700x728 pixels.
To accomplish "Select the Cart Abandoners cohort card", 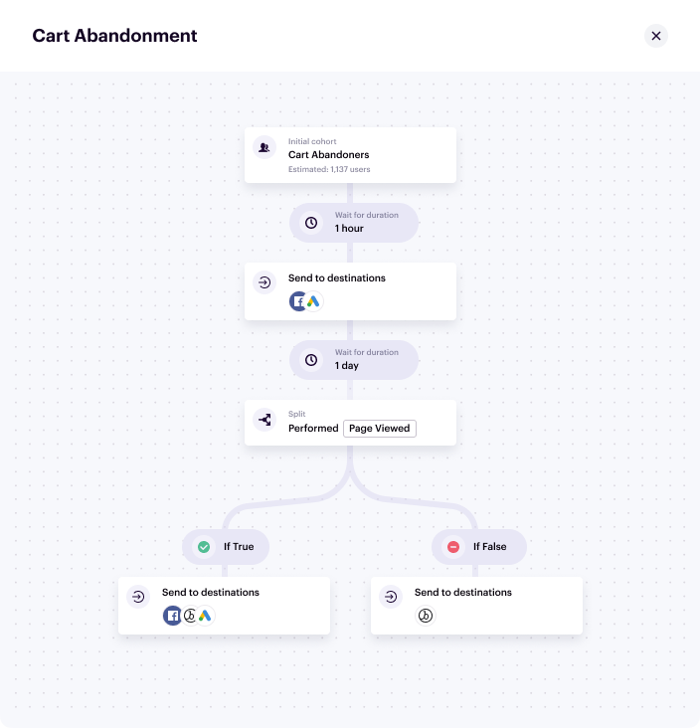I will [x=350, y=155].
